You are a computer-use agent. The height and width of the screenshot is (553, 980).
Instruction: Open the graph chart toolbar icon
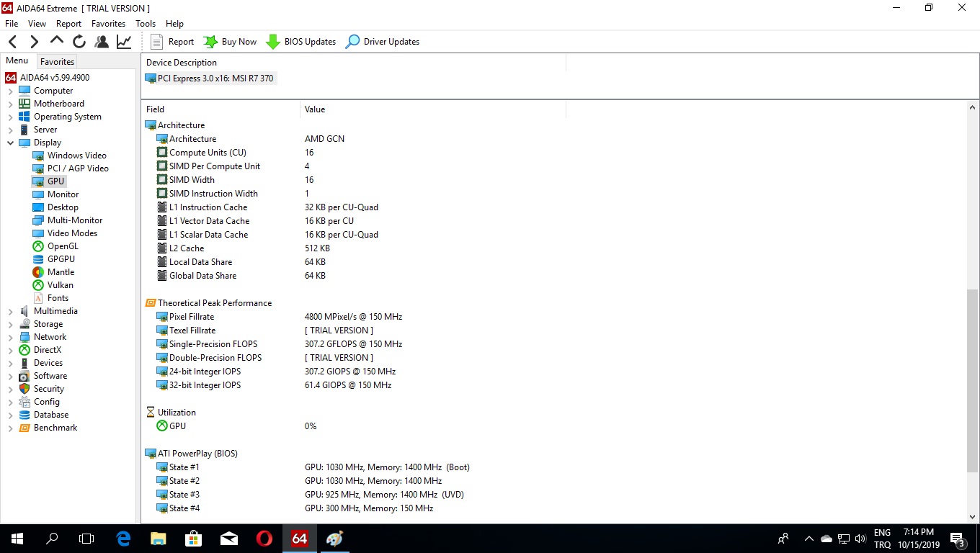(x=124, y=42)
